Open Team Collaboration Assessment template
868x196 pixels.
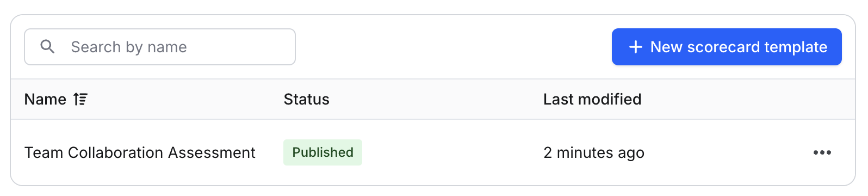140,152
